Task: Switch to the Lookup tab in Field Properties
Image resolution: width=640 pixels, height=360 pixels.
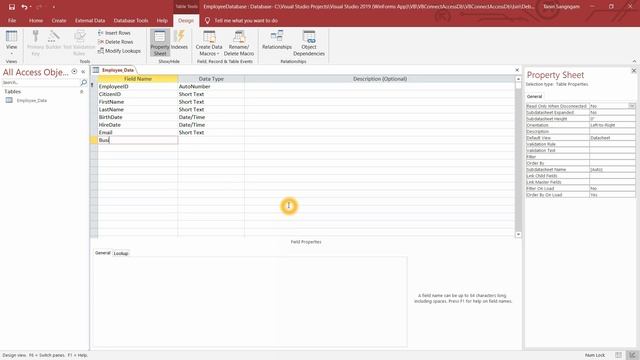Action: (121, 253)
